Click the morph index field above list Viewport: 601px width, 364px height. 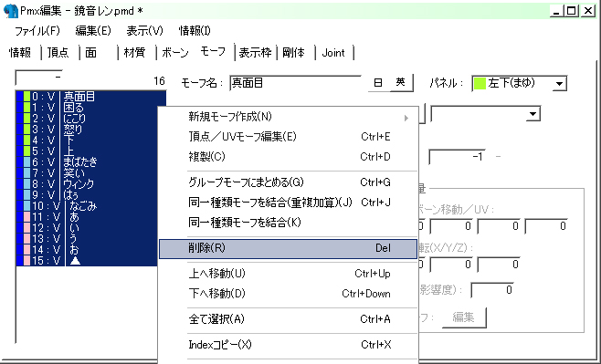point(38,78)
